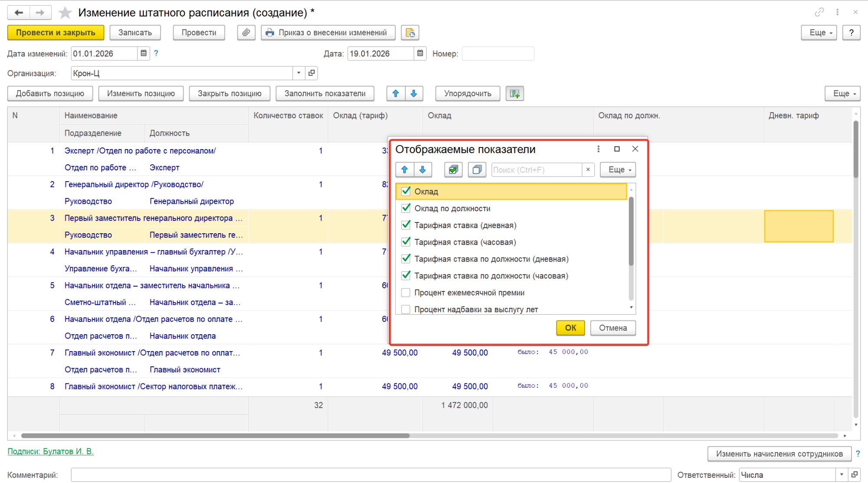
Task: Move indicator up in dialog
Action: click(x=404, y=170)
